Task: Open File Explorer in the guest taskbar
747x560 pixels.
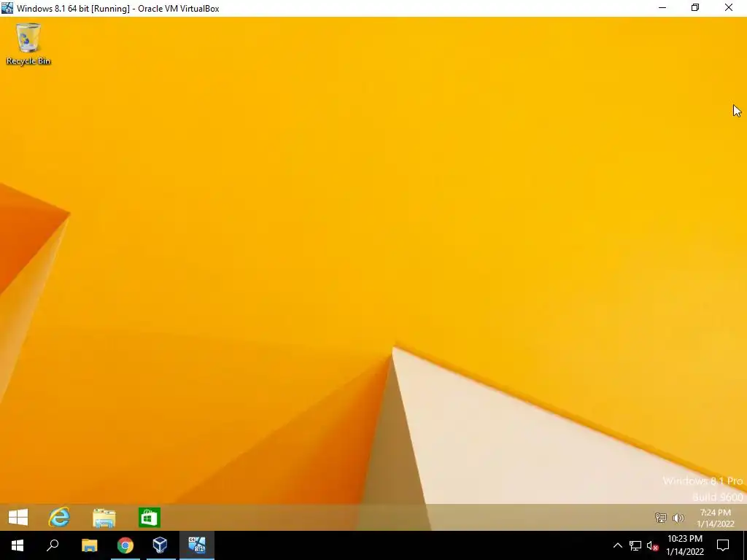Action: pos(104,518)
